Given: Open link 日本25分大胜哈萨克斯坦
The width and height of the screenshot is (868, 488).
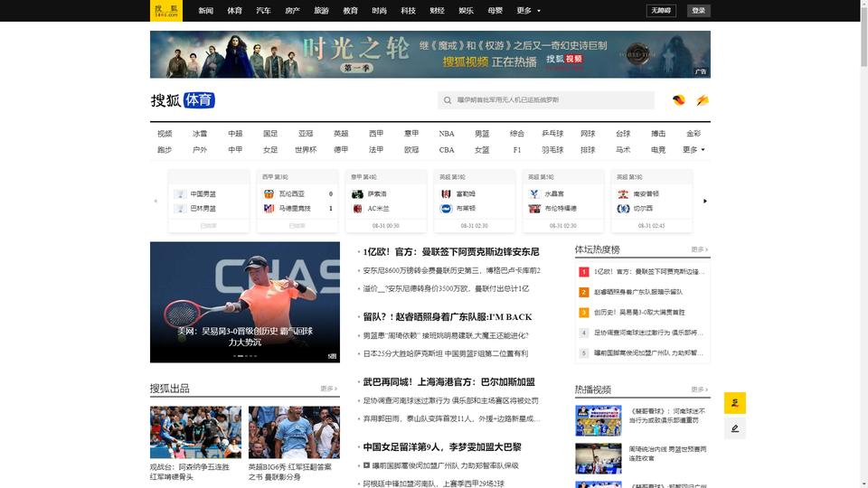Looking at the screenshot, I should 446,353.
